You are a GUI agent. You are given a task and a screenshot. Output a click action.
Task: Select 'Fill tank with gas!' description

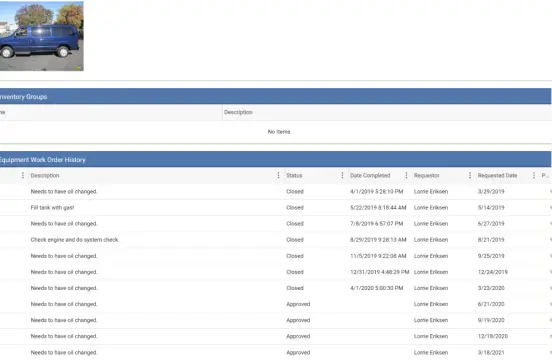(52, 208)
